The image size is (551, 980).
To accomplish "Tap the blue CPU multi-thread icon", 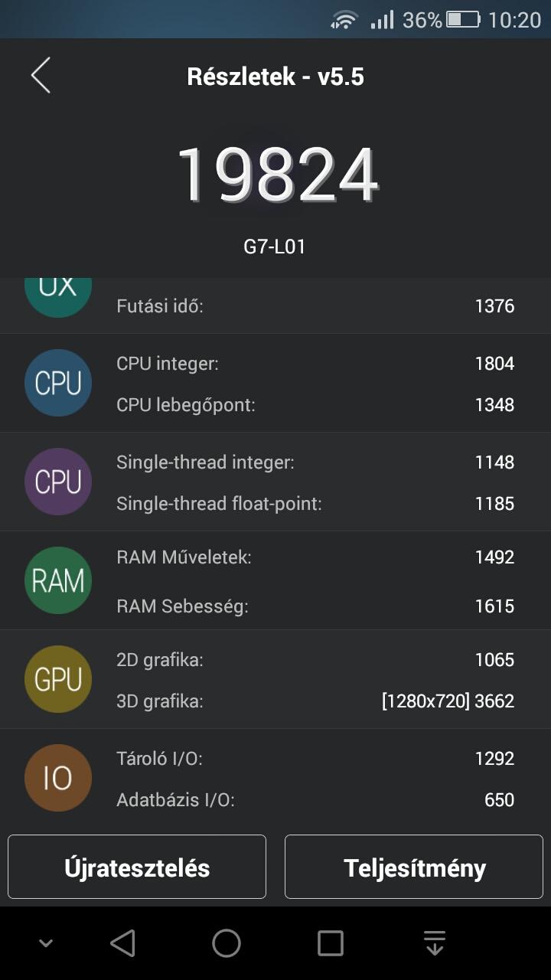I will 58,383.
